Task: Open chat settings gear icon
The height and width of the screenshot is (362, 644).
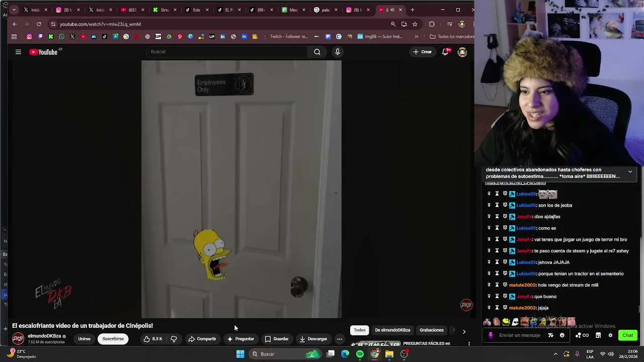Action: [610, 335]
